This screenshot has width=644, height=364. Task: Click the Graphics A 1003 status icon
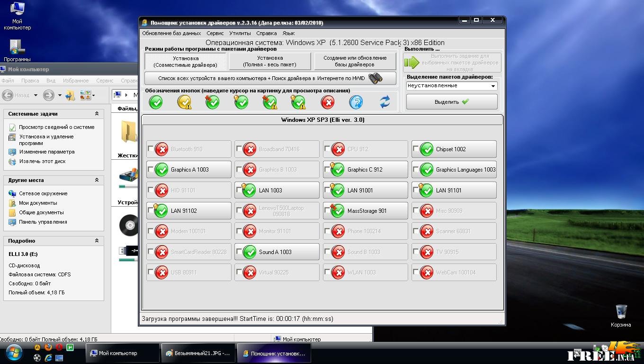point(162,169)
